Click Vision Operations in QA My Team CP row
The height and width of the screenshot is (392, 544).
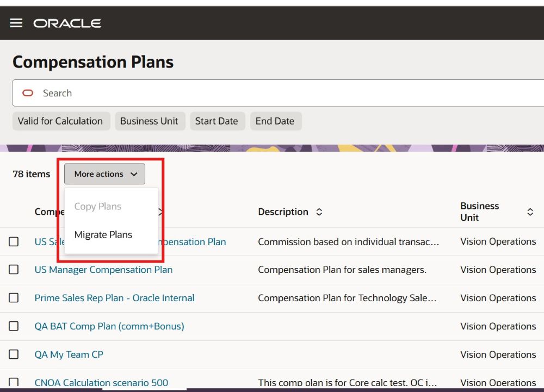tap(498, 354)
